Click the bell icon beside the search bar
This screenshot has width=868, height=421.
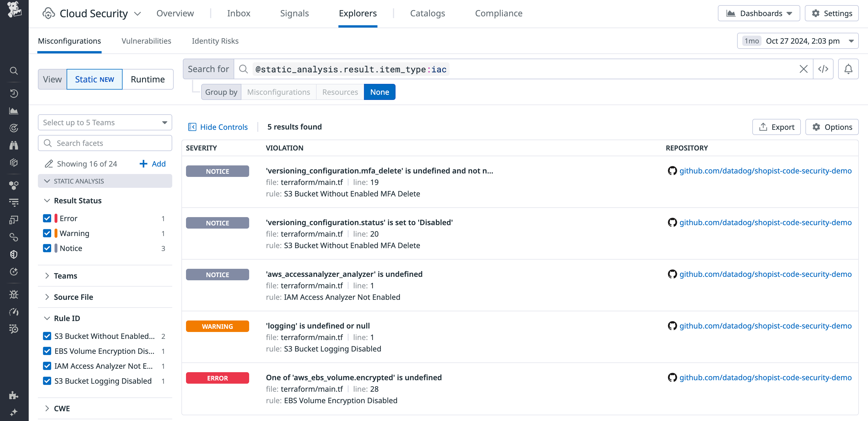[x=848, y=69]
